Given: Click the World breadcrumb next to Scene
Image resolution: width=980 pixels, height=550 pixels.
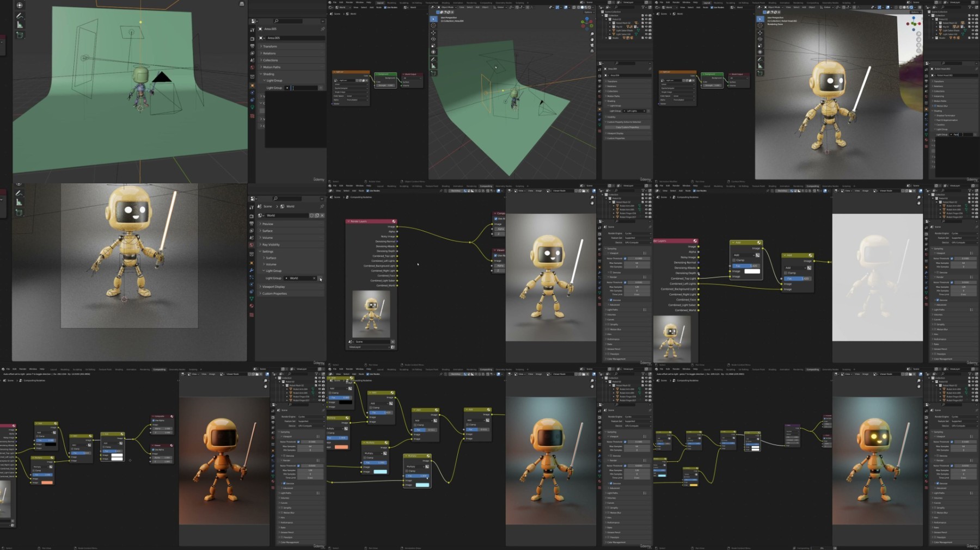Looking at the screenshot, I should [290, 207].
